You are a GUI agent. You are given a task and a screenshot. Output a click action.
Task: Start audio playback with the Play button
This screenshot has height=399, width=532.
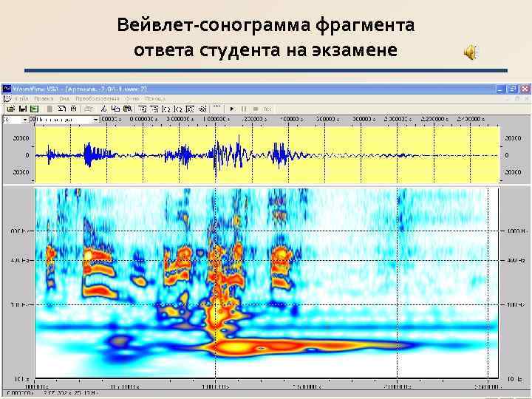[232, 109]
